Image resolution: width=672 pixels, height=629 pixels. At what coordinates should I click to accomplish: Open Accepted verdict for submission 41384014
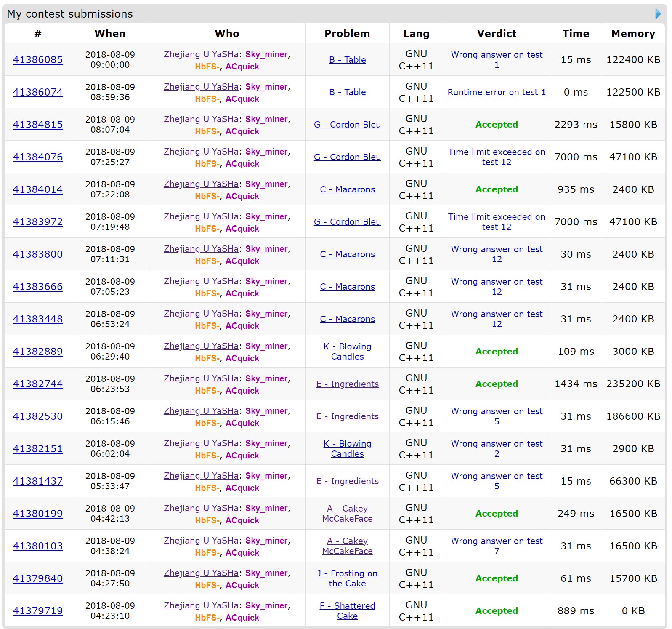click(497, 189)
